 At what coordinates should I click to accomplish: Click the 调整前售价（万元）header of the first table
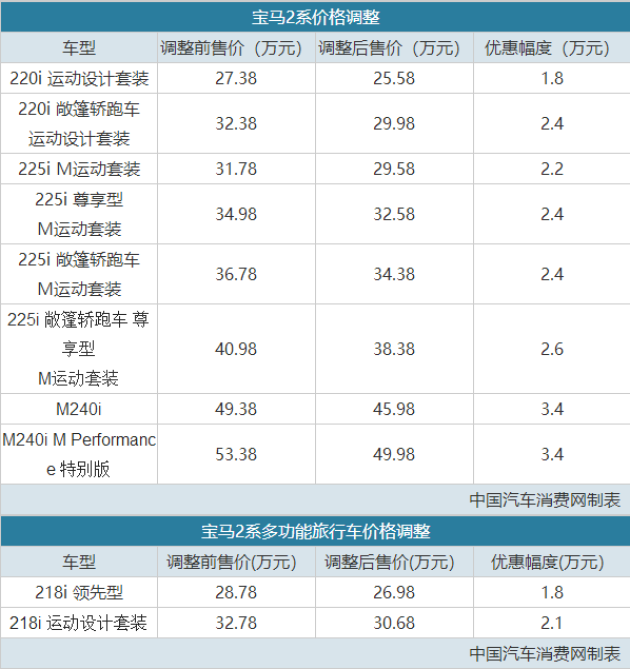(x=236, y=48)
